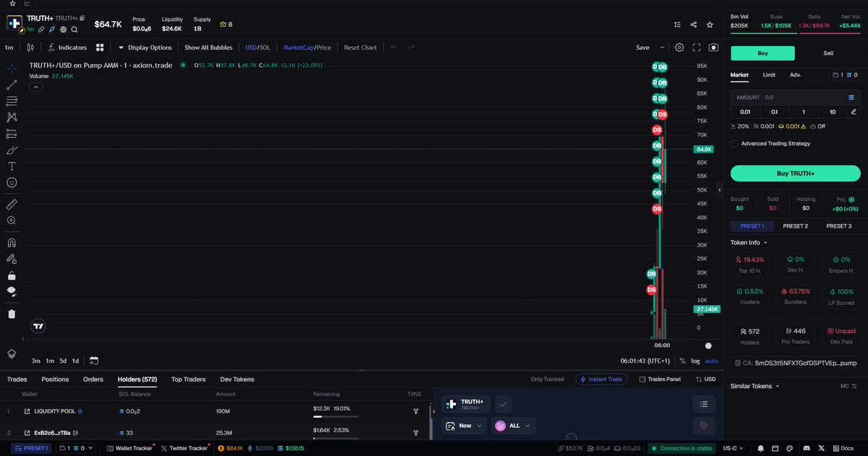Image resolution: width=868 pixels, height=456 pixels.
Task: Toggle magnet mode for drawings
Action: tap(12, 243)
